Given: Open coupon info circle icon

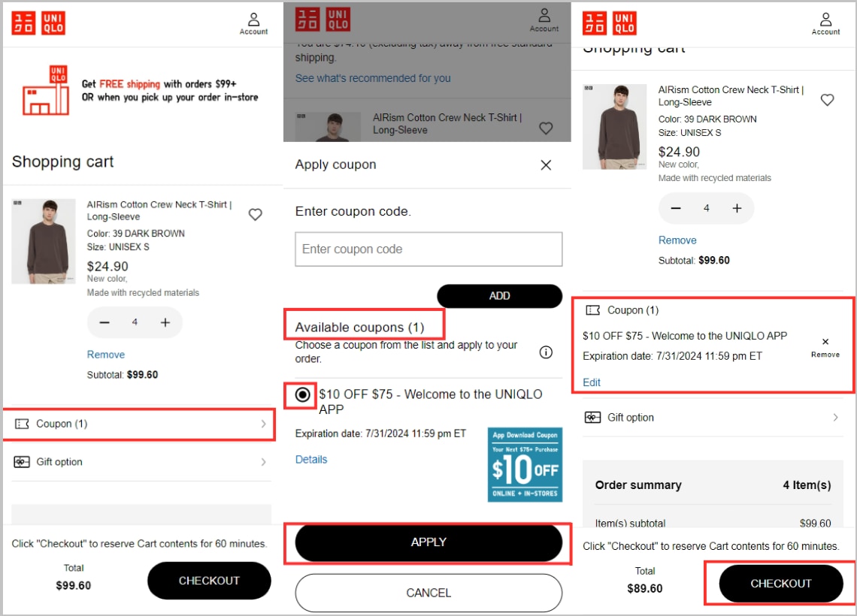Looking at the screenshot, I should tap(546, 352).
